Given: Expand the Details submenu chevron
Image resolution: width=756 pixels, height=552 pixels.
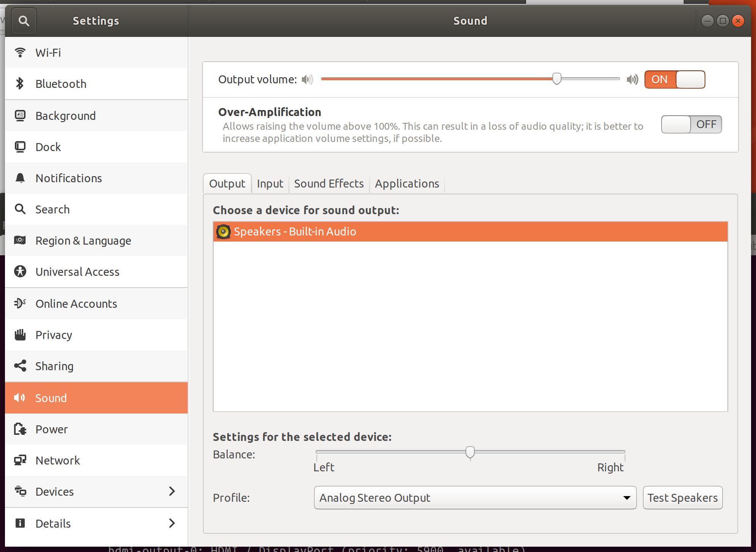Looking at the screenshot, I should pos(172,523).
